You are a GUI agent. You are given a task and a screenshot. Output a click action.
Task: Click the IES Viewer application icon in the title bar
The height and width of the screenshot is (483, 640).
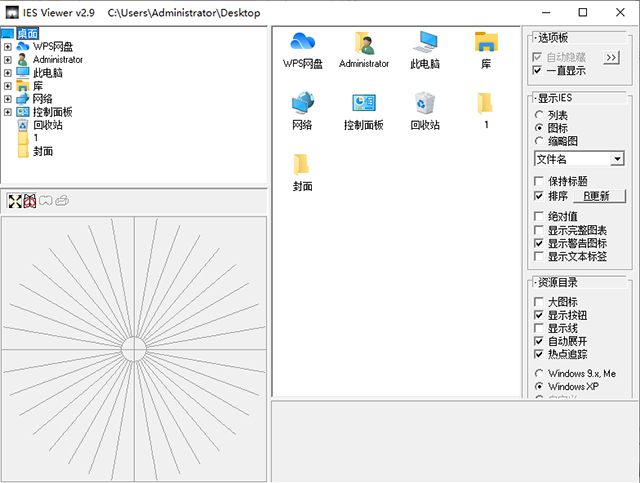pyautogui.click(x=12, y=13)
